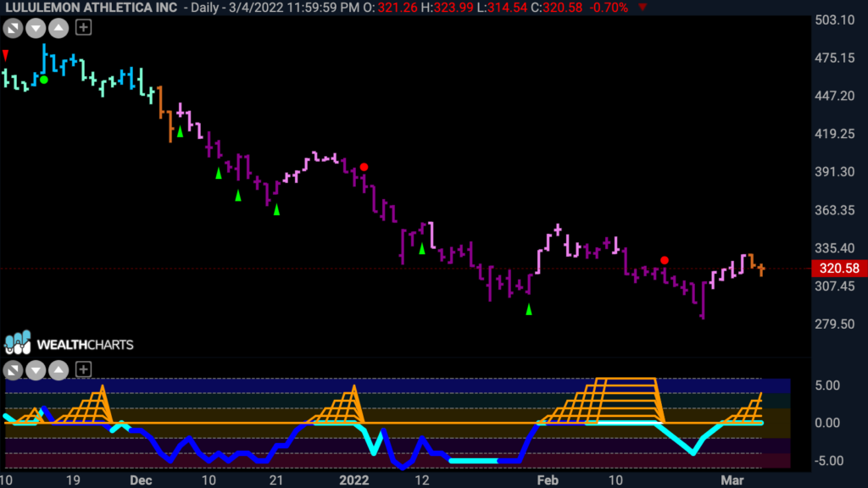Click the -0.70% change value
868x488 pixels.
coord(609,8)
